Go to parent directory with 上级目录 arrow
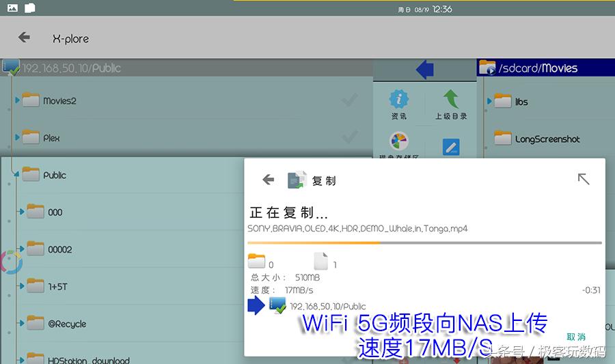The height and width of the screenshot is (364, 615). (451, 99)
